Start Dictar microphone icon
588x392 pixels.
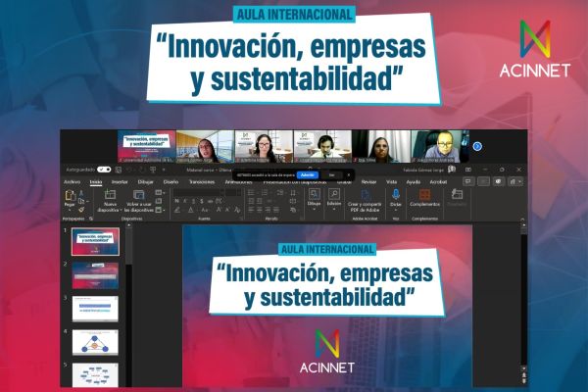tap(396, 195)
